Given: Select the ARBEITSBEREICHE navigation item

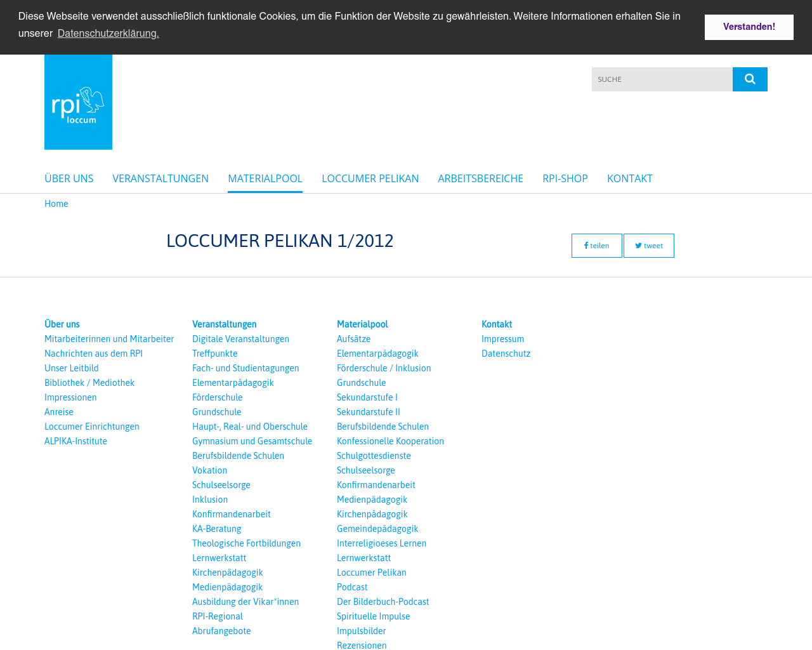Looking at the screenshot, I should pos(480,178).
